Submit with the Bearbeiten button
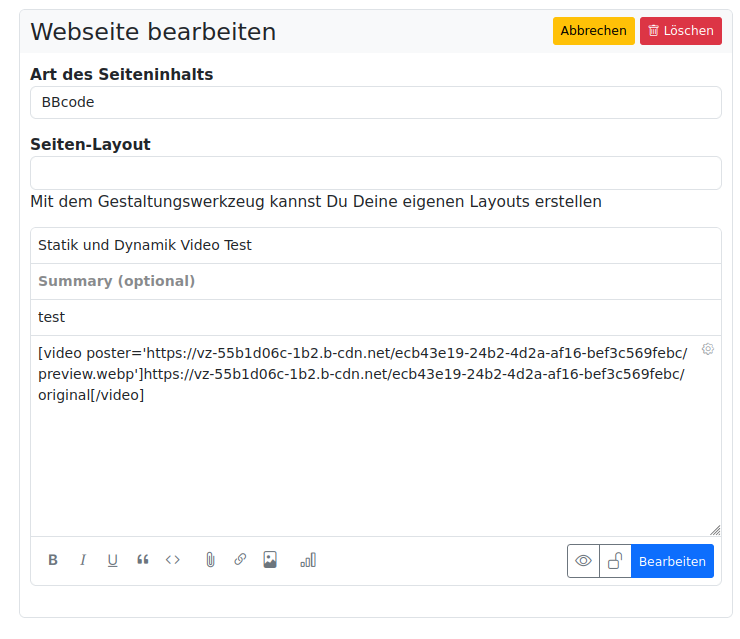Viewport: 740px width, 639px height. tap(672, 561)
